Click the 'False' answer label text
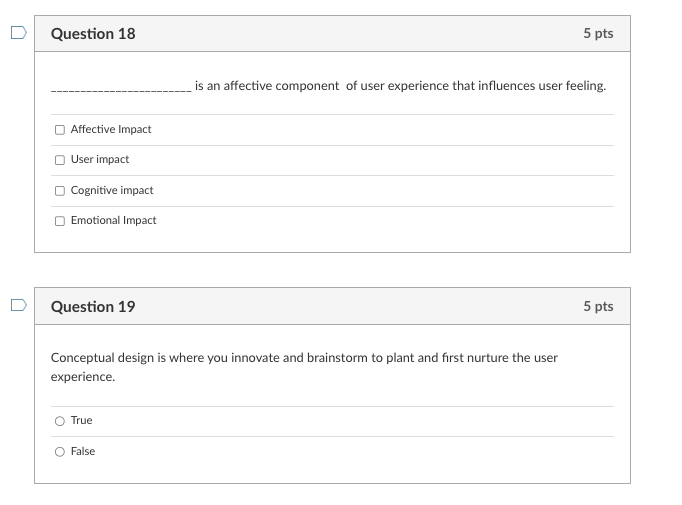The image size is (682, 505). [x=83, y=452]
